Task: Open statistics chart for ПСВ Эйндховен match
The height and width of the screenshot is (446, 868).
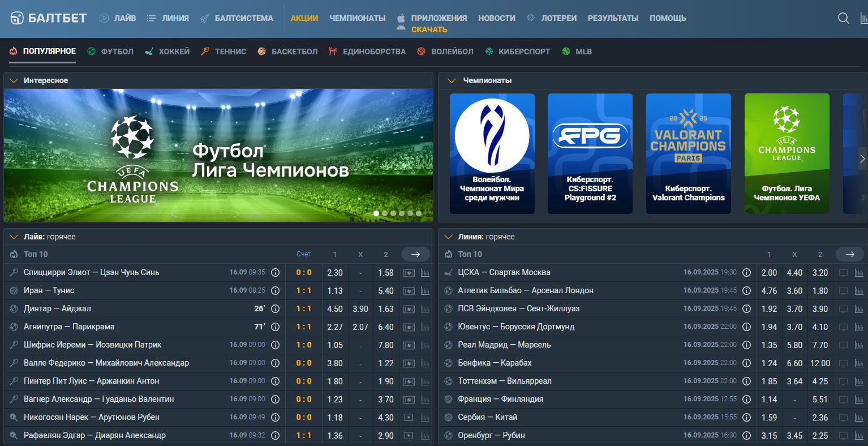Action: [x=859, y=309]
